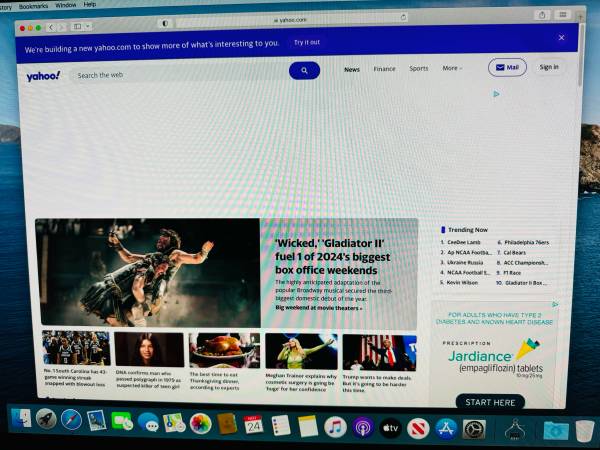Viewport: 600px width, 450px height.
Task: Launch Music from the dock
Action: [x=335, y=426]
